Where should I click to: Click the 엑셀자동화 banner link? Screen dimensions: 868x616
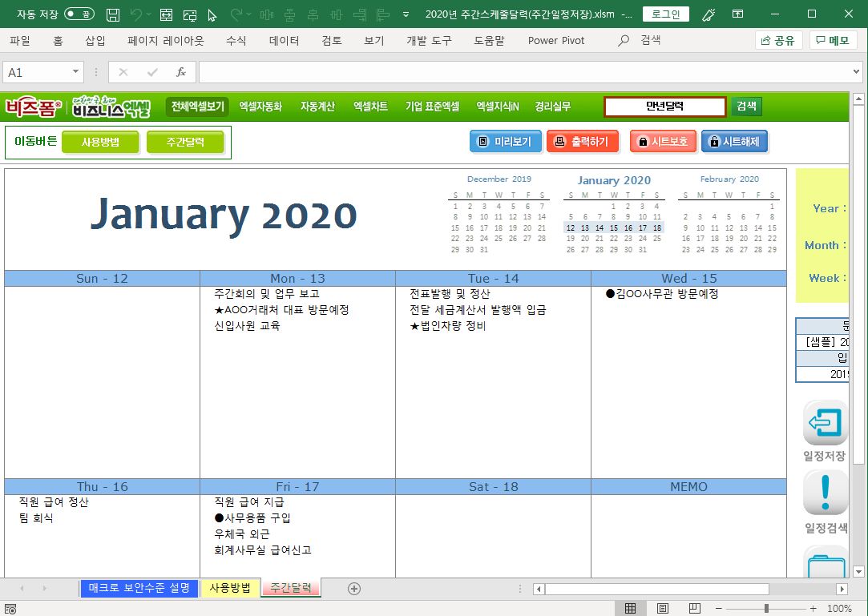[x=260, y=107]
